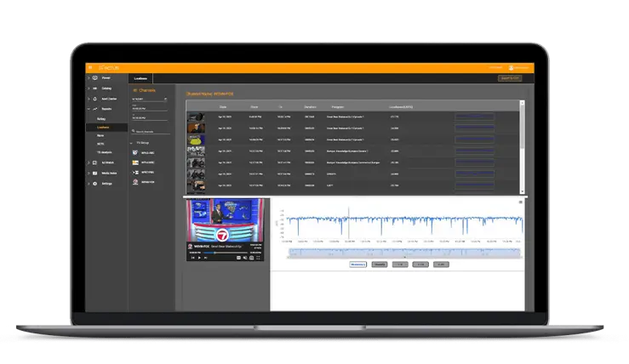This screenshot has height=364, width=629.
Task: Click the Alert Center bell icon
Action: coord(95,98)
